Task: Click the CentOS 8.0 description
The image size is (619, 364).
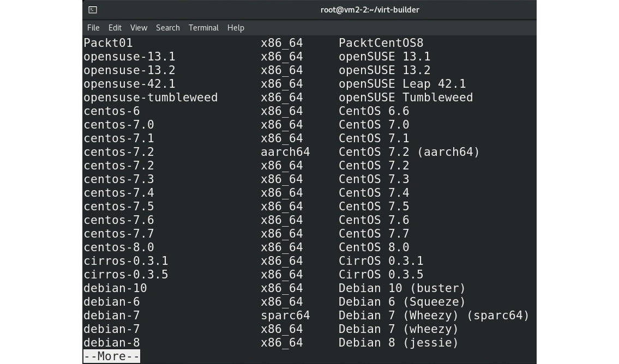Action: pos(374,247)
